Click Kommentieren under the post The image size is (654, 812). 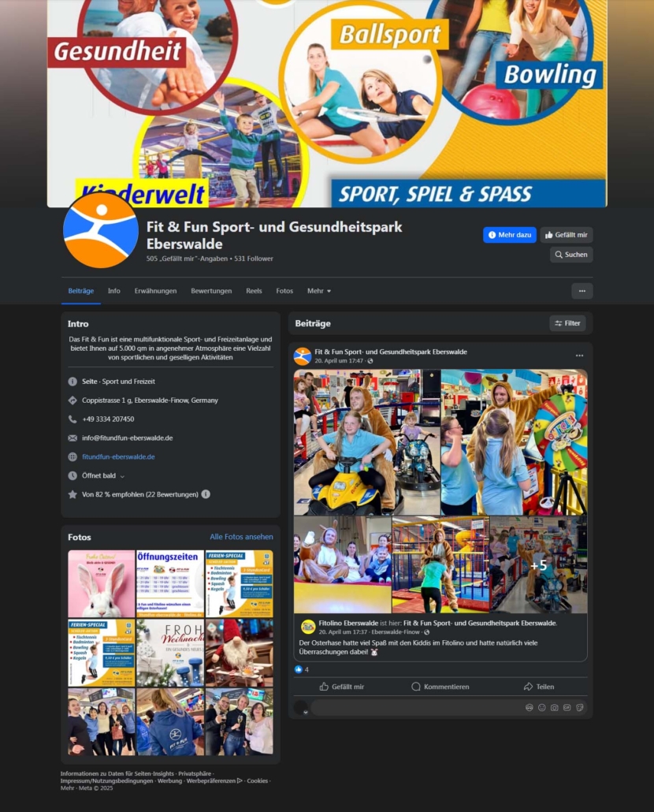(x=440, y=687)
